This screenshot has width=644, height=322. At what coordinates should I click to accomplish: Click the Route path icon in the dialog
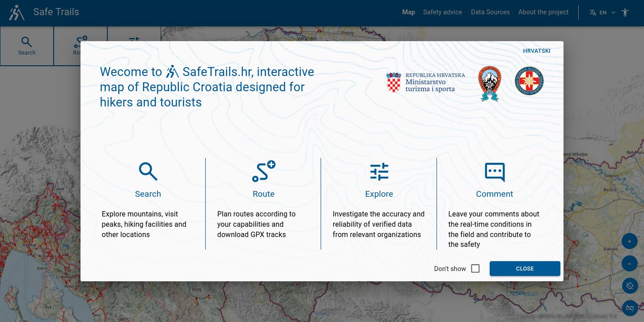(x=263, y=171)
